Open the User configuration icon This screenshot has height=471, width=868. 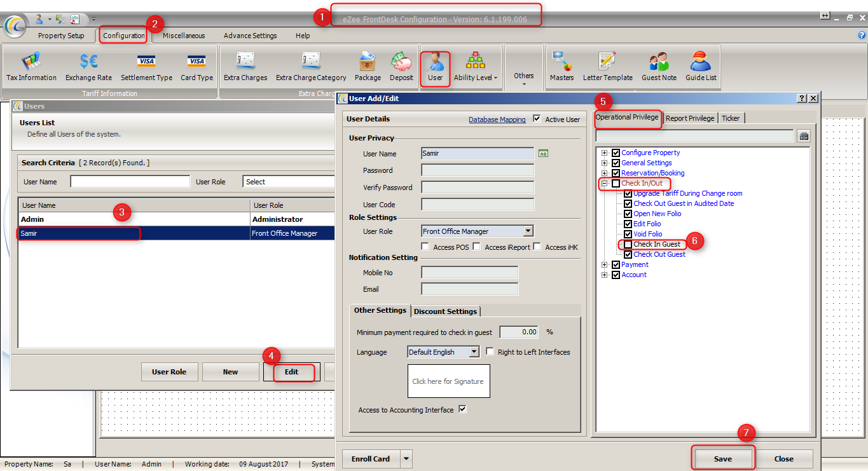click(435, 67)
